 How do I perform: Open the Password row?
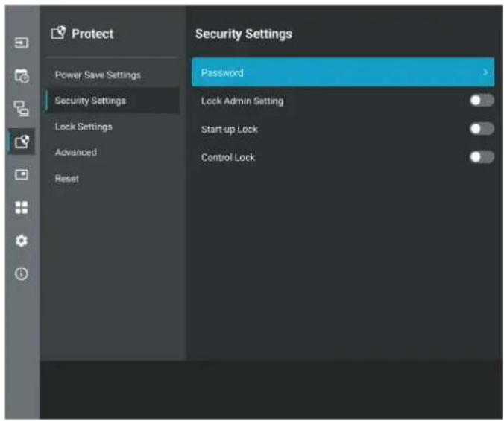point(343,72)
